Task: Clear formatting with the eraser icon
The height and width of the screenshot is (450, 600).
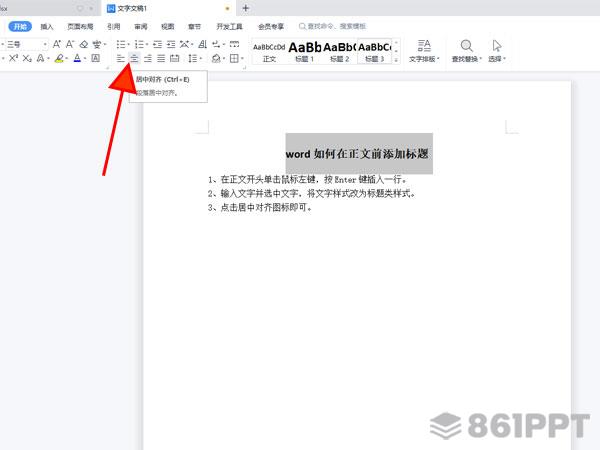Action: 84,44
